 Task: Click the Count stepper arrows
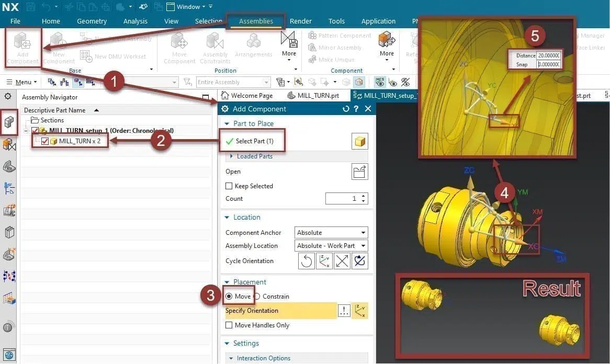coord(364,199)
